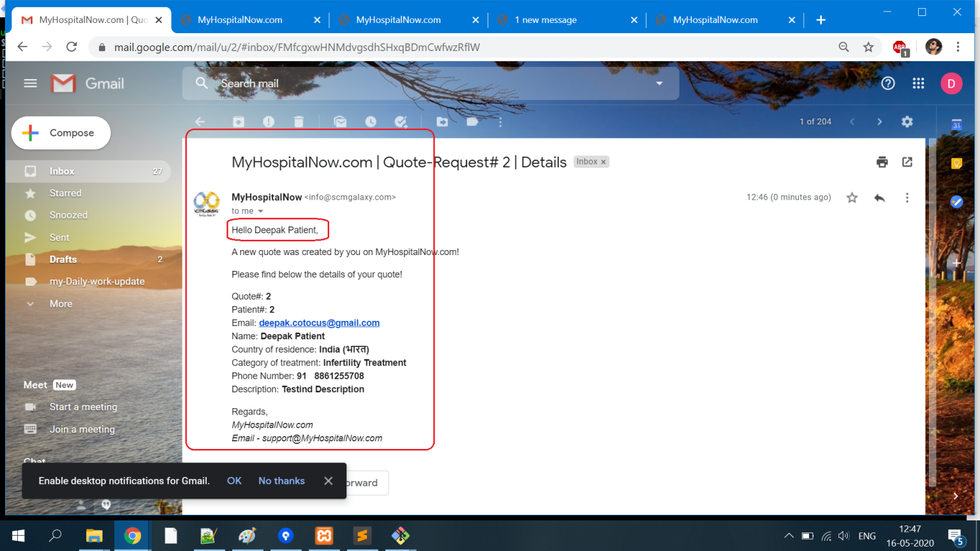Show the side panel with bottom chevron
This screenshot has width=980, height=551.
tap(956, 496)
